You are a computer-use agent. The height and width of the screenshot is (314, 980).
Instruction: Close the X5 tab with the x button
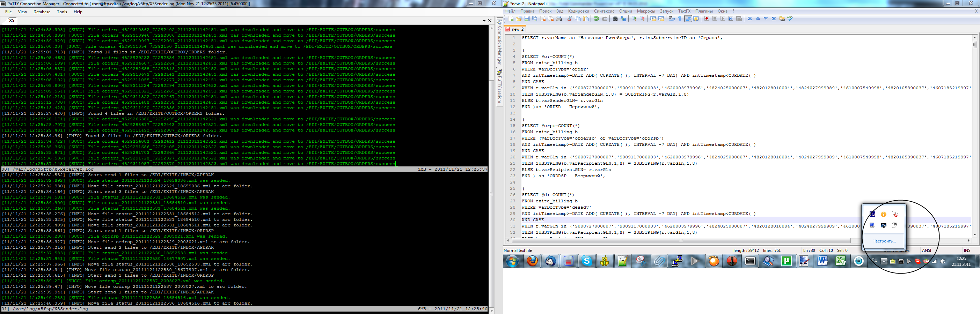tap(490, 21)
